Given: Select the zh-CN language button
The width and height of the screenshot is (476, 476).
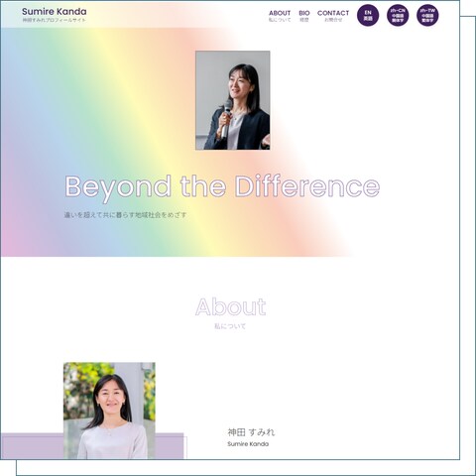Looking at the screenshot, I should tap(398, 15).
